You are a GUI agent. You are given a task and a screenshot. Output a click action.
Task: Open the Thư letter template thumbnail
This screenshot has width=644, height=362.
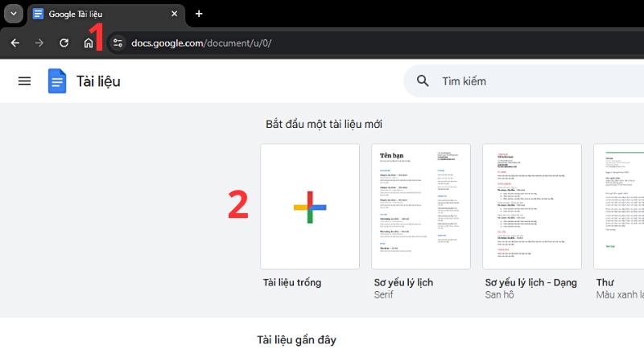619,207
